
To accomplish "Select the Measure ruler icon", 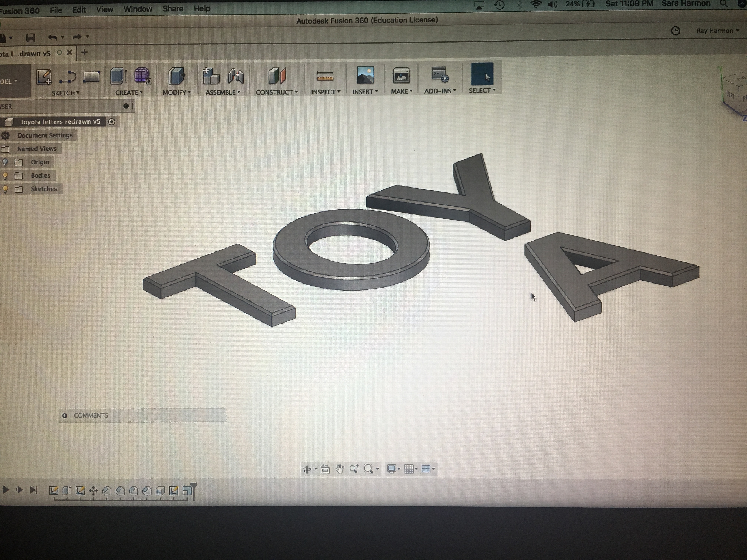I will pos(325,77).
